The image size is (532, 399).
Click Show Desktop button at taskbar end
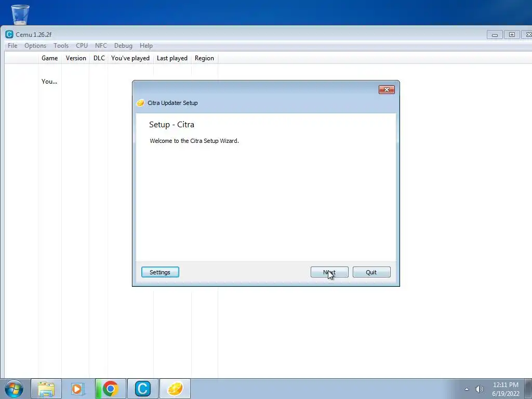pos(528,389)
